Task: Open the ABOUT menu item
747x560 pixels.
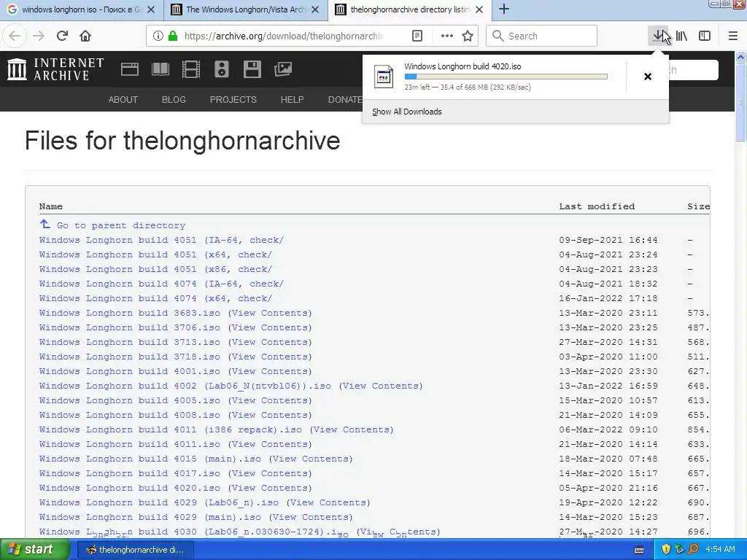Action: 123,99
